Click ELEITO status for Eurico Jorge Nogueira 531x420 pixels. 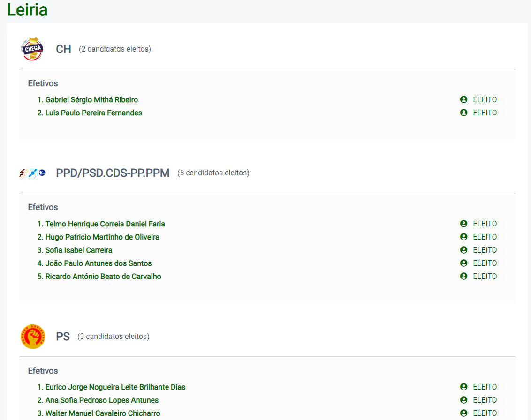point(485,387)
